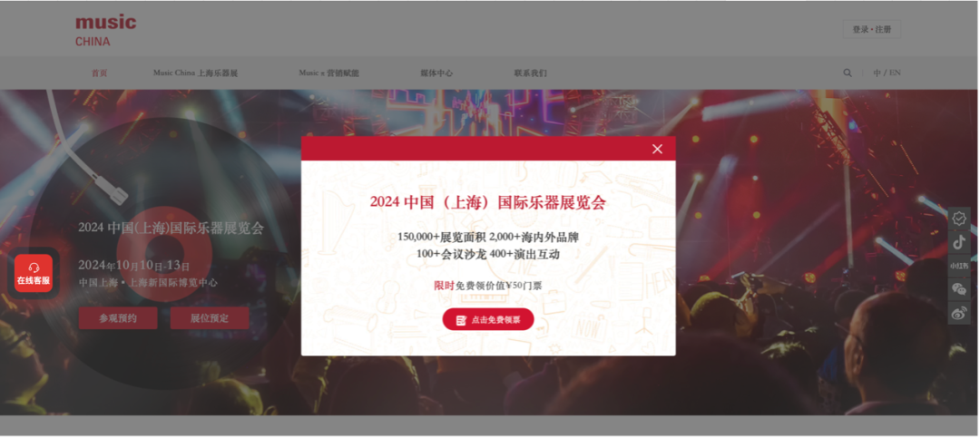The height and width of the screenshot is (438, 980).
Task: Click 展位预定 button
Action: 210,318
